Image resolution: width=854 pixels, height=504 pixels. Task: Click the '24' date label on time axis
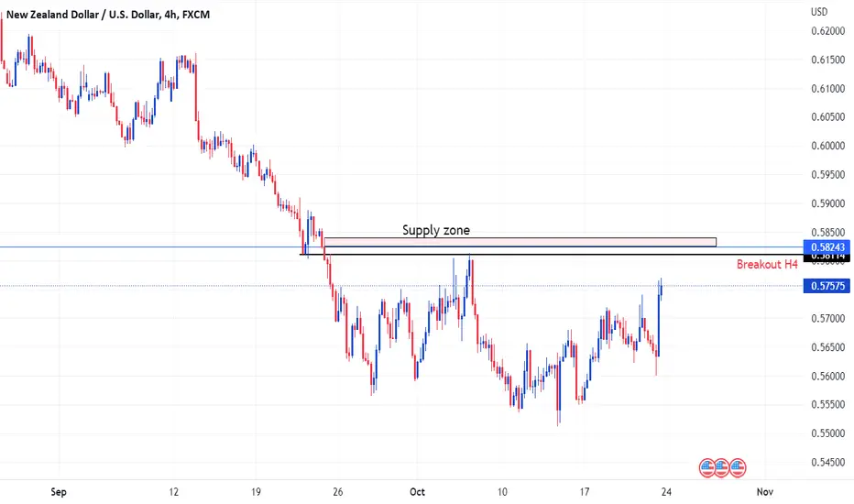666,492
